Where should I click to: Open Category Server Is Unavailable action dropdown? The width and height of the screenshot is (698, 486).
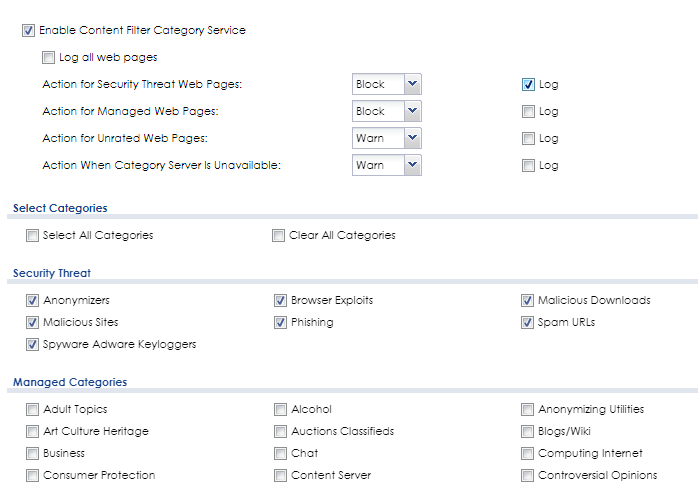pos(386,166)
